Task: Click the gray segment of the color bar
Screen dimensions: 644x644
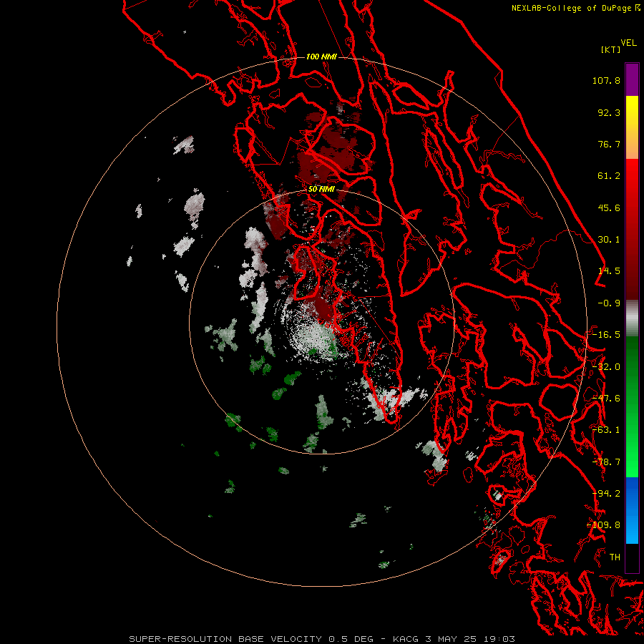Action: coord(632,318)
